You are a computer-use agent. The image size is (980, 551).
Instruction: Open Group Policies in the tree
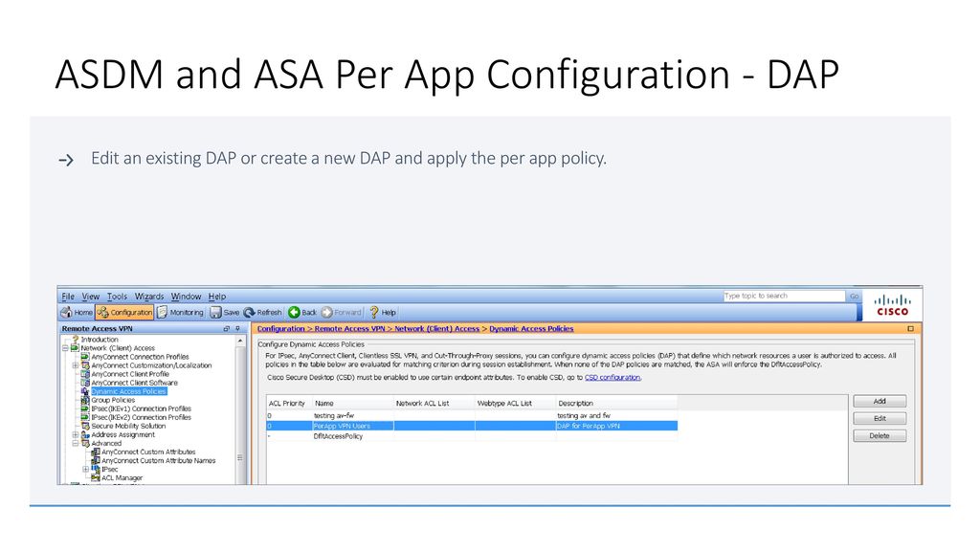pos(113,400)
